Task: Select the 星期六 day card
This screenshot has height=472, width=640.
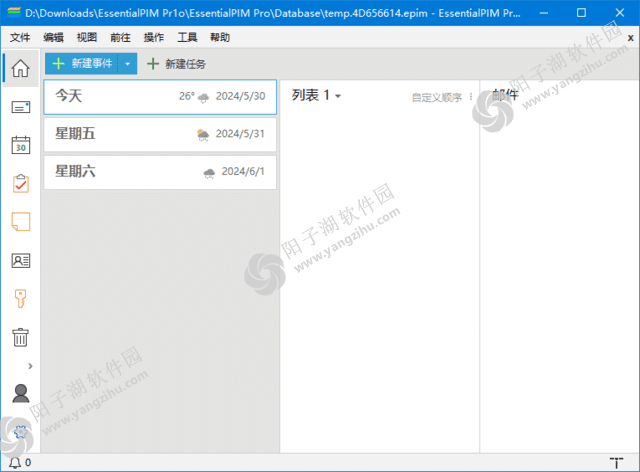Action: click(160, 172)
